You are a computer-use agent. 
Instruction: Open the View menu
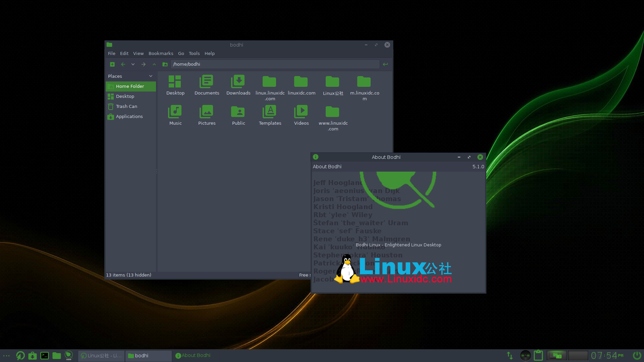coord(138,53)
